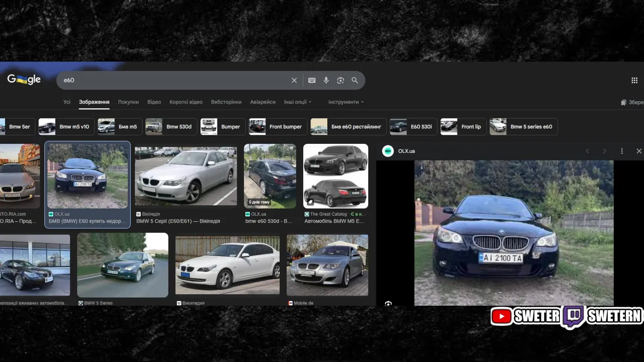Start voice search with microphone icon

point(326,80)
